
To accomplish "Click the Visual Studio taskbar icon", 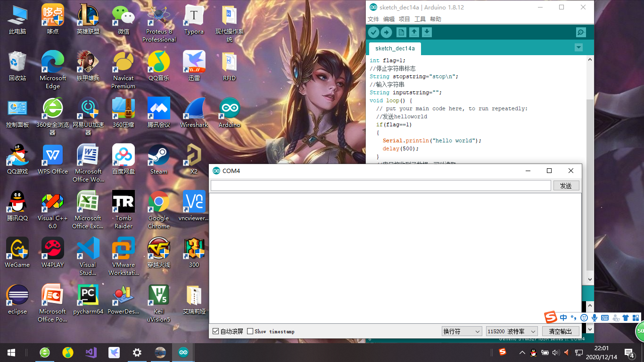I will click(x=91, y=352).
